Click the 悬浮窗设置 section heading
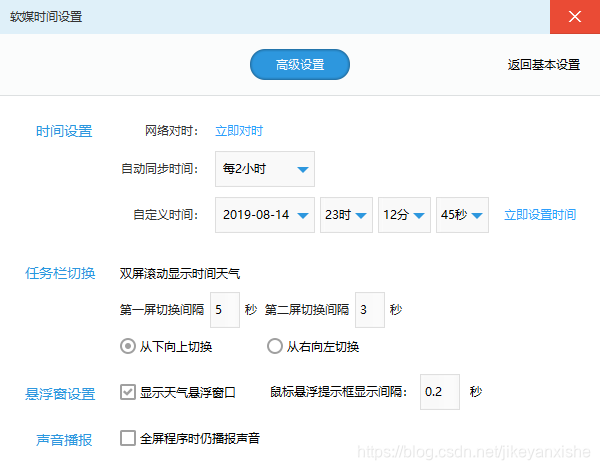This screenshot has height=470, width=600. pos(60,394)
